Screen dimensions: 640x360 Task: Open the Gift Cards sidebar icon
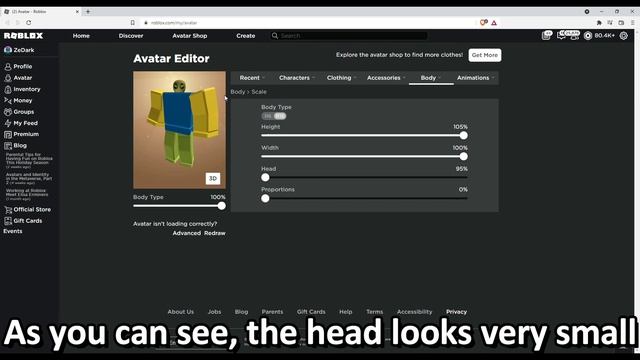pos(8,221)
